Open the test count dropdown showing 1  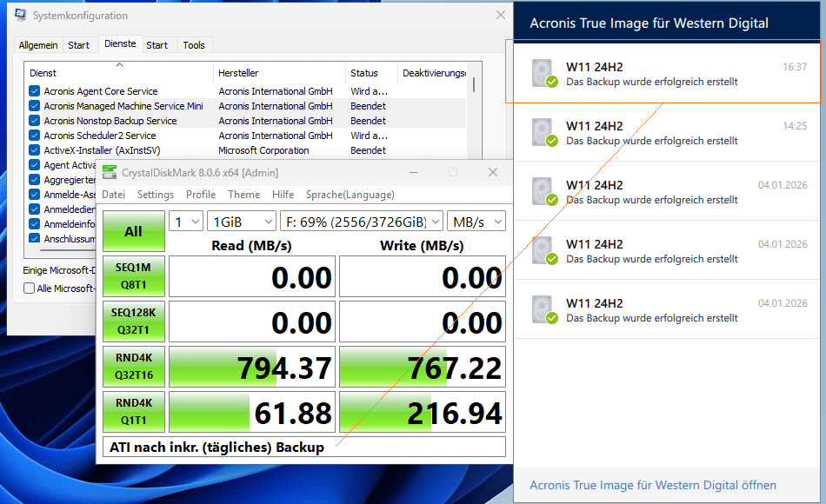click(186, 222)
